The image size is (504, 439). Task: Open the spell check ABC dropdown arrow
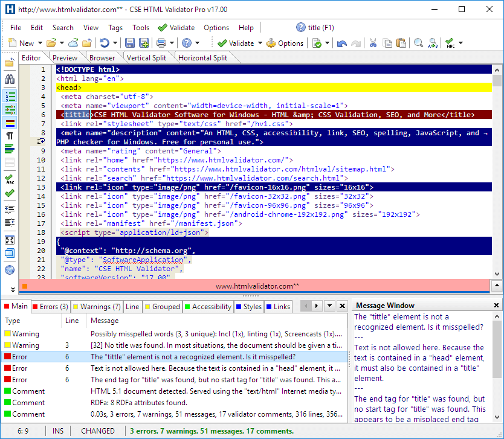tap(461, 43)
